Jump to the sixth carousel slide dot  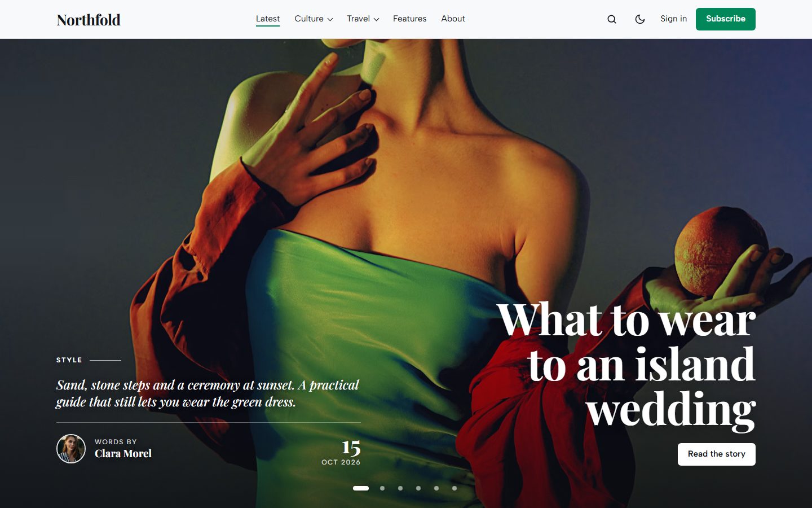pyautogui.click(x=454, y=488)
